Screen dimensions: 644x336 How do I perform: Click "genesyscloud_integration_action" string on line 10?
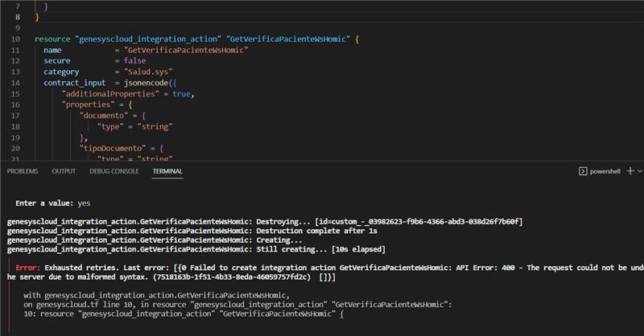148,39
